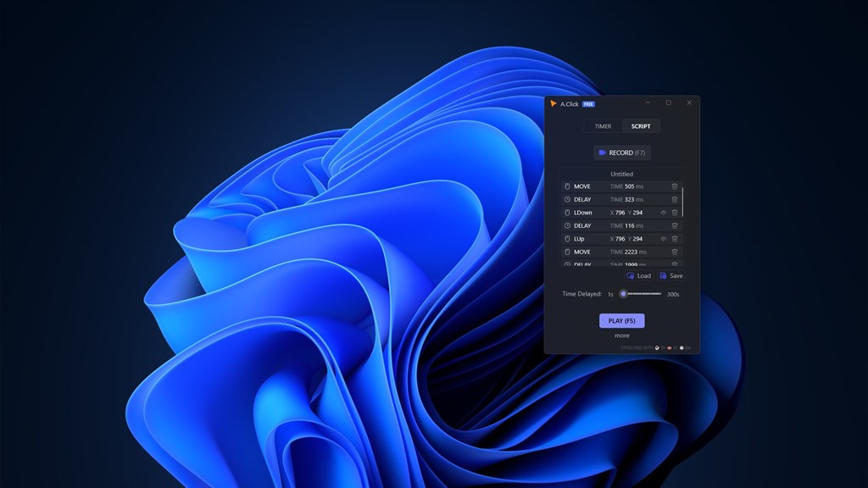Click clock icon of DELAY 323 ms row

point(567,200)
